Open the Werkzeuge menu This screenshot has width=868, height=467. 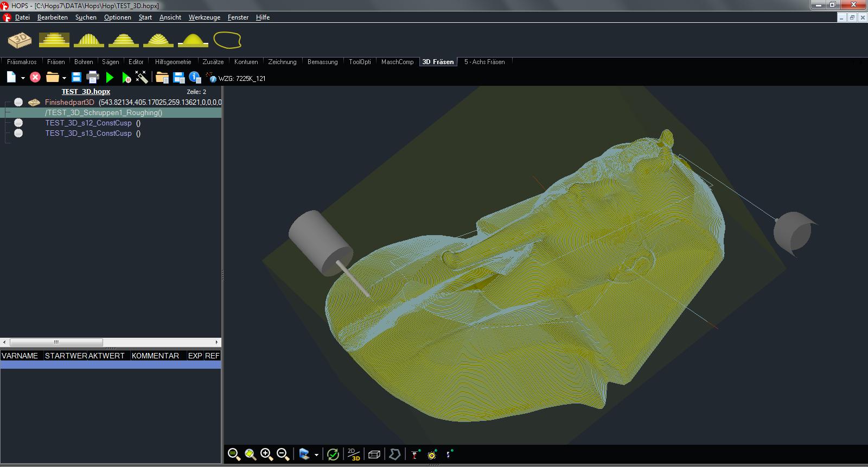pyautogui.click(x=204, y=17)
